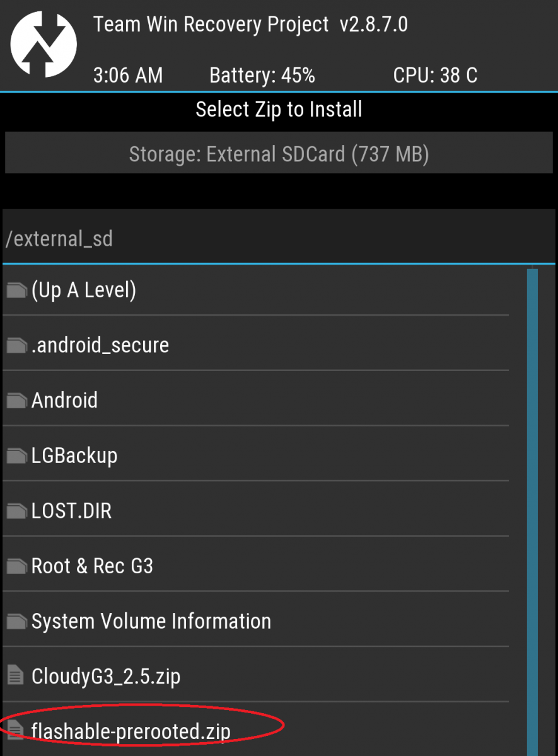
Task: Open the Android folder entry
Action: 255,401
